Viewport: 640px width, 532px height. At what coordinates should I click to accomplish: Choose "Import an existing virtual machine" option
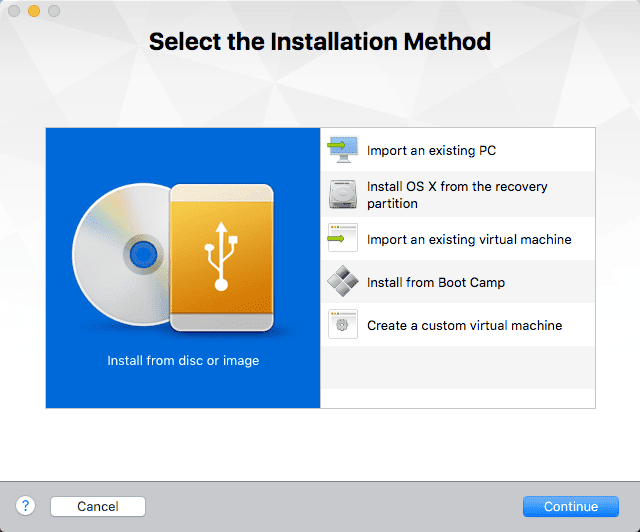458,239
